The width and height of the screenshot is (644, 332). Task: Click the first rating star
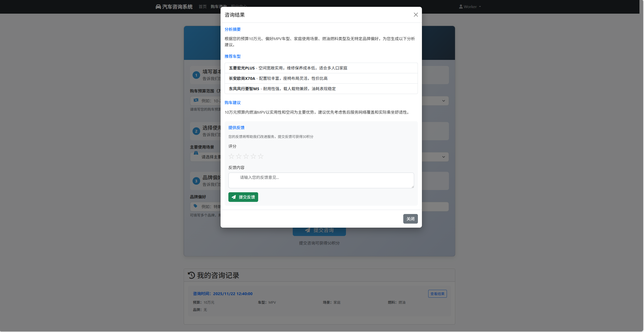[231, 156]
